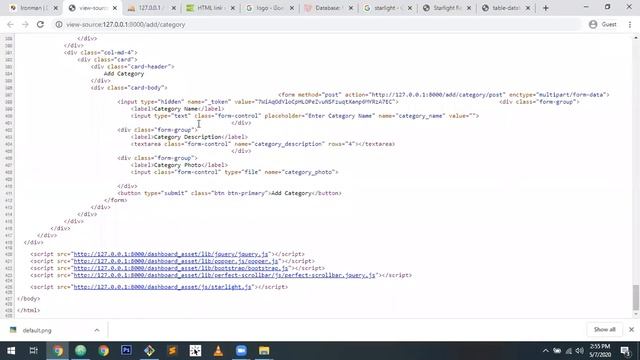The width and height of the screenshot is (640, 360).
Task: Close the 'ironman' tab
Action: (56, 8)
